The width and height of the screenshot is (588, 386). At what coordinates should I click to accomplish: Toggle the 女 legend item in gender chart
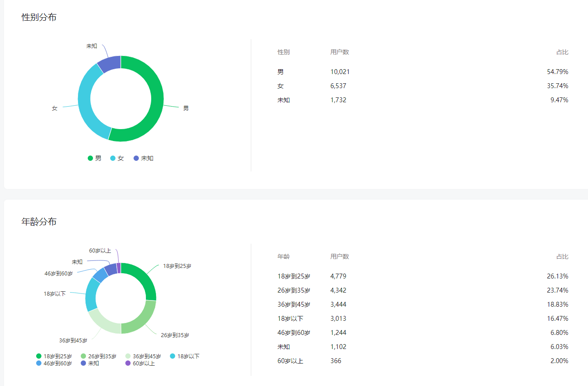[117, 158]
